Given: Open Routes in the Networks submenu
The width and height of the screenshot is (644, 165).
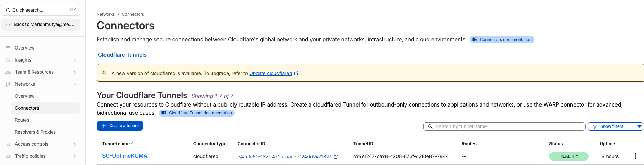Looking at the screenshot, I should 22,120.
